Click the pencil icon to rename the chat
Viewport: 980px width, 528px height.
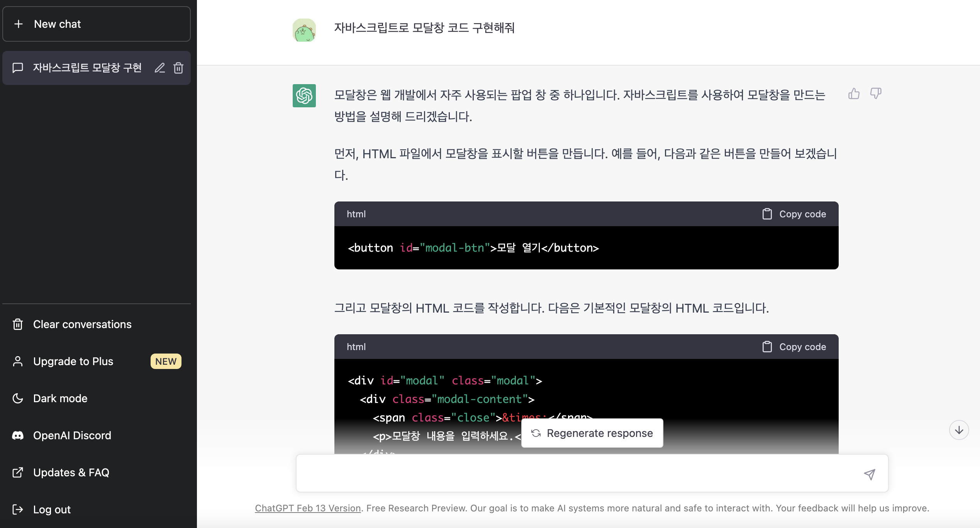pyautogui.click(x=160, y=68)
